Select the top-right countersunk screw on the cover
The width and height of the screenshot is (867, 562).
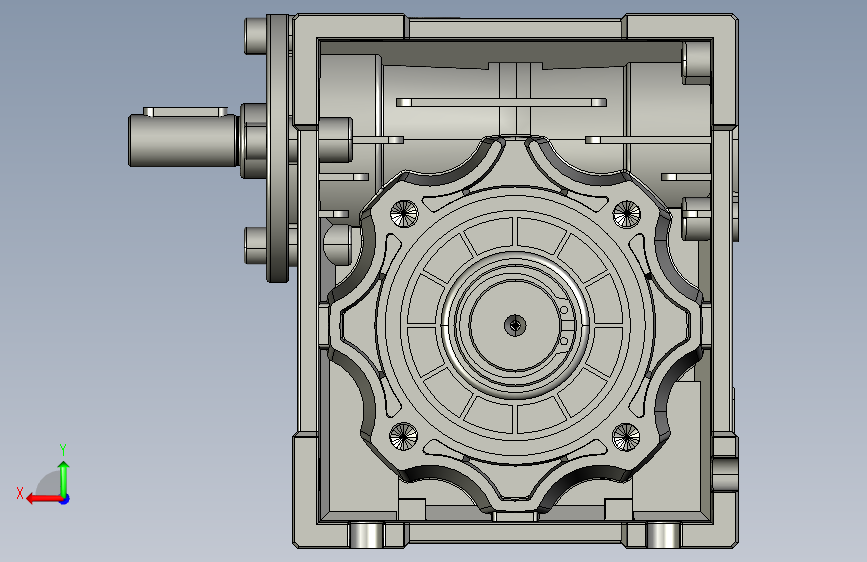click(626, 214)
